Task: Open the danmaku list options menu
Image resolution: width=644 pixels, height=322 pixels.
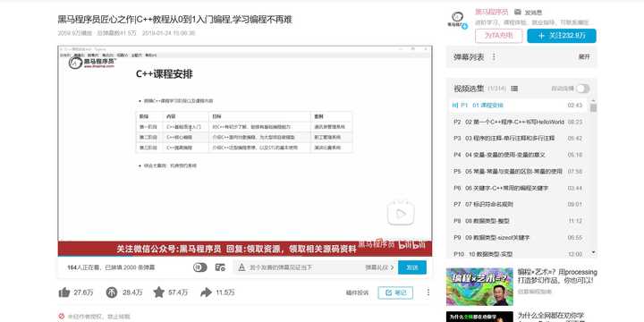Action: click(x=494, y=57)
